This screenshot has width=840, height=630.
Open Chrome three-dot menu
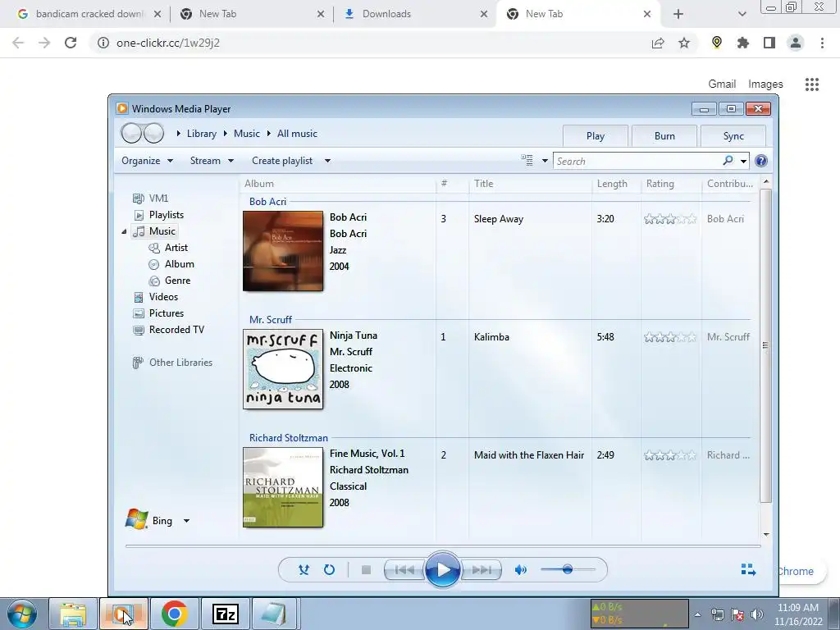tap(822, 43)
